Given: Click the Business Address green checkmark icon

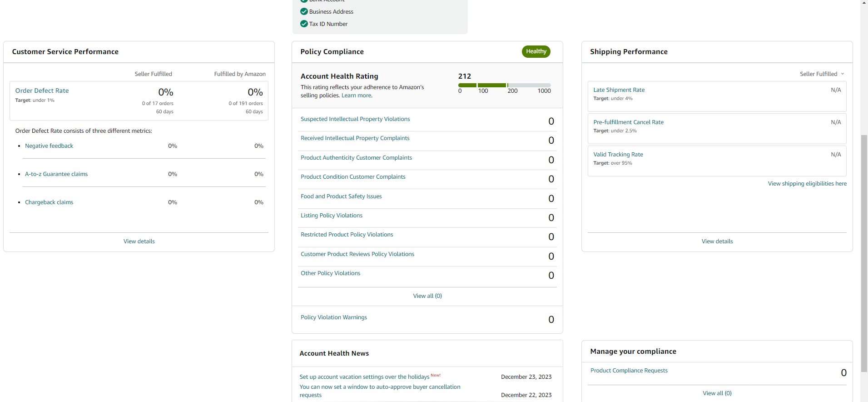Looking at the screenshot, I should [x=304, y=11].
